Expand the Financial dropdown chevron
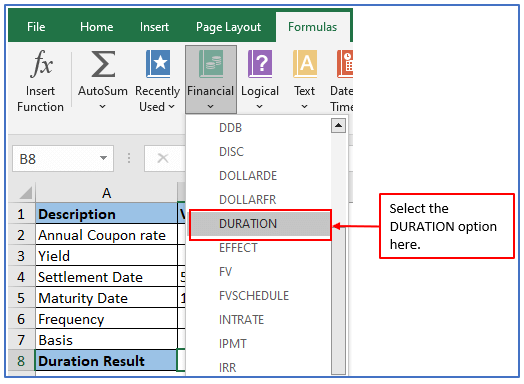 (210, 107)
